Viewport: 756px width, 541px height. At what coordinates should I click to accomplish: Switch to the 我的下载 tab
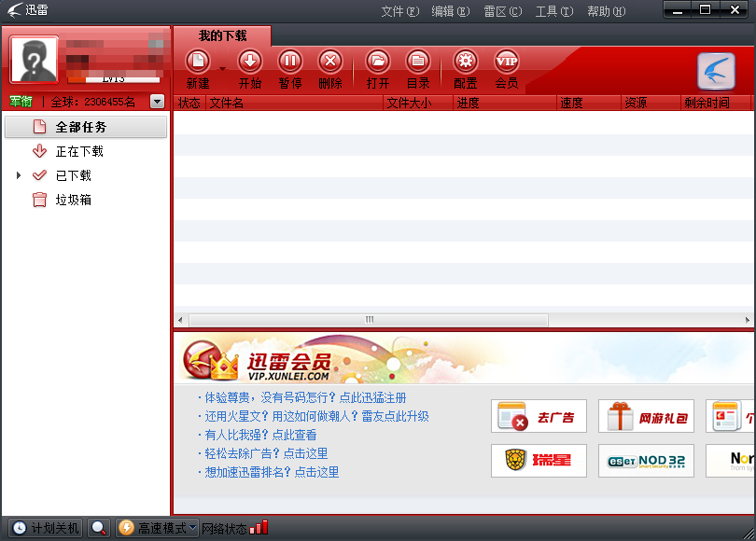click(x=222, y=35)
